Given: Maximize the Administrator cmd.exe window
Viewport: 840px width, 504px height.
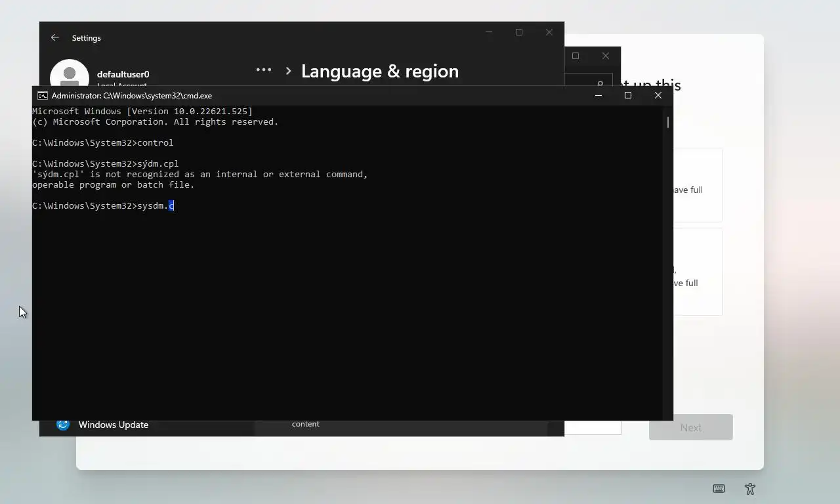Looking at the screenshot, I should point(628,95).
